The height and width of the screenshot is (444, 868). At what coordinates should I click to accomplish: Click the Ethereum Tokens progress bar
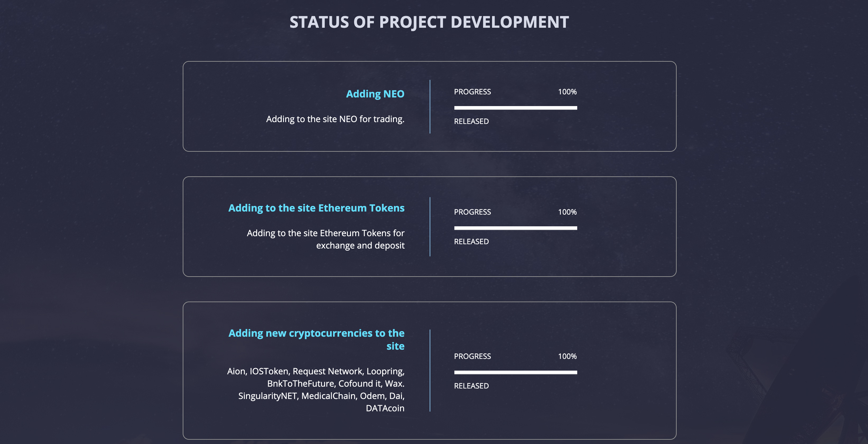[x=515, y=228]
